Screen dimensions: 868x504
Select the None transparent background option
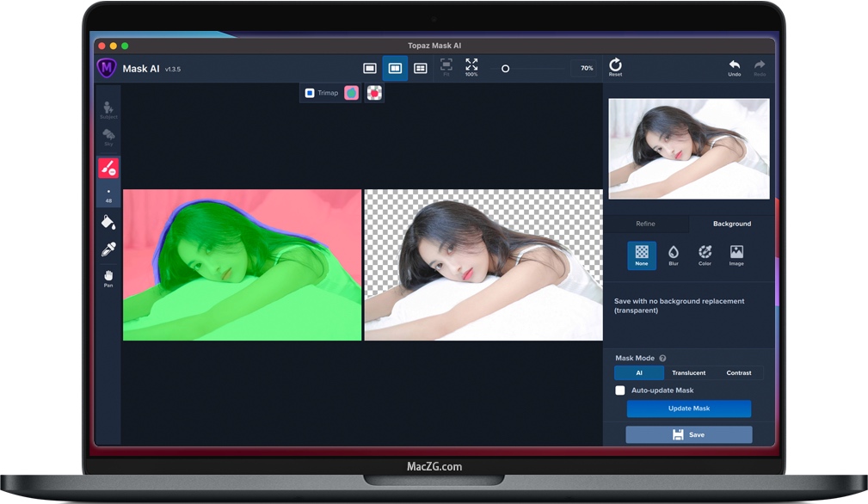point(642,255)
